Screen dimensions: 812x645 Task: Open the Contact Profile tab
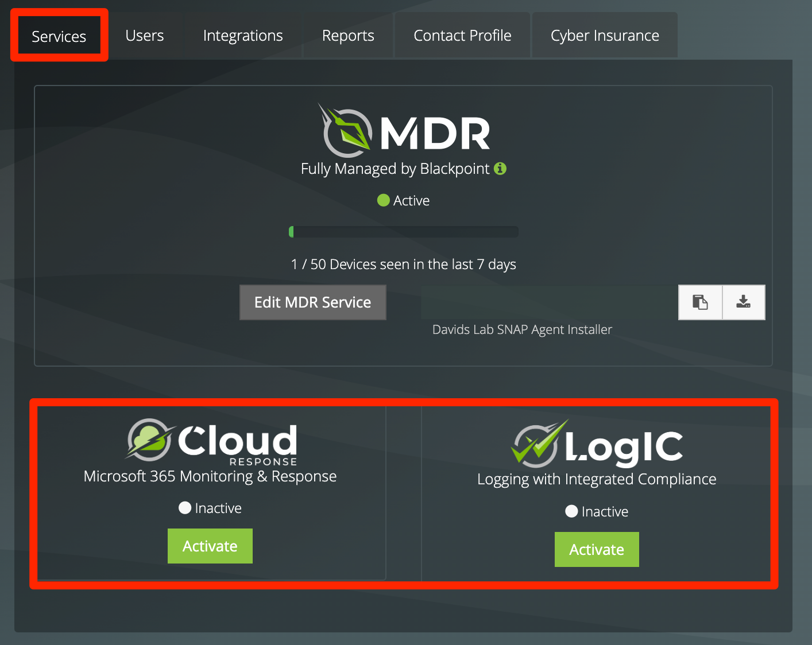pos(462,35)
